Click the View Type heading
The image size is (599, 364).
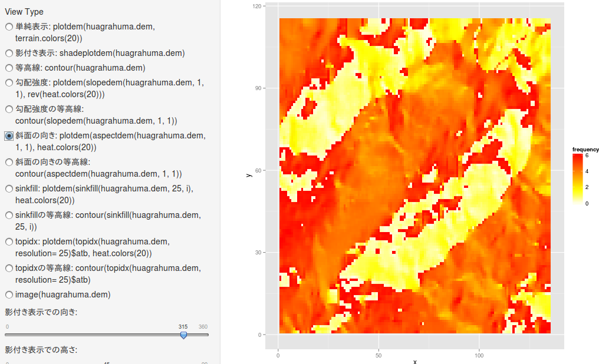pos(24,12)
